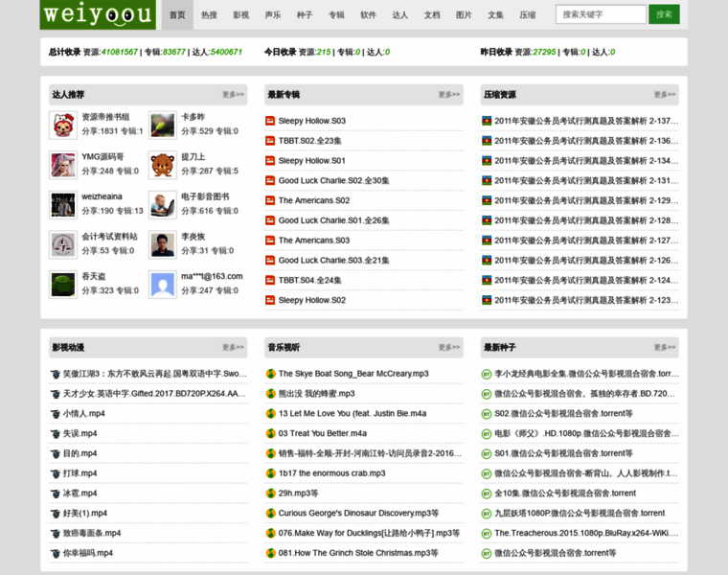
Task: Click music icon beside 29h.mp3等
Action: (x=270, y=494)
